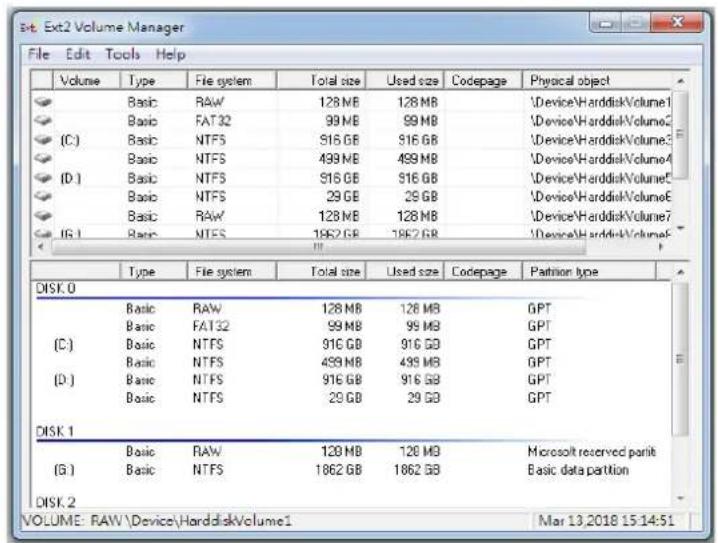
Task: Sort by Volume column header in top list
Action: (87, 81)
